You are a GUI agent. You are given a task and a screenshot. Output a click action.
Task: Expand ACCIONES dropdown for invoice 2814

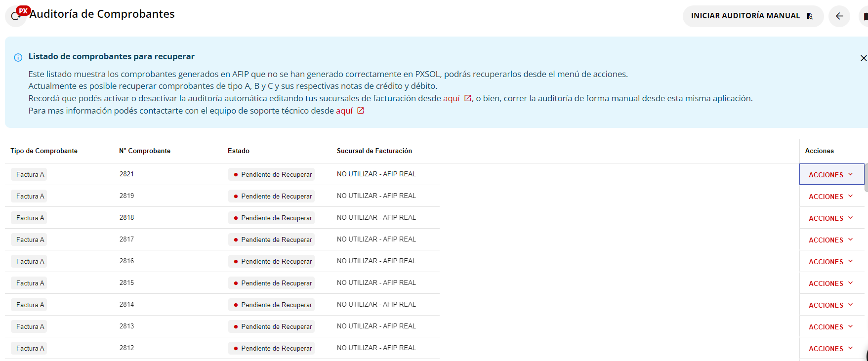tap(831, 305)
